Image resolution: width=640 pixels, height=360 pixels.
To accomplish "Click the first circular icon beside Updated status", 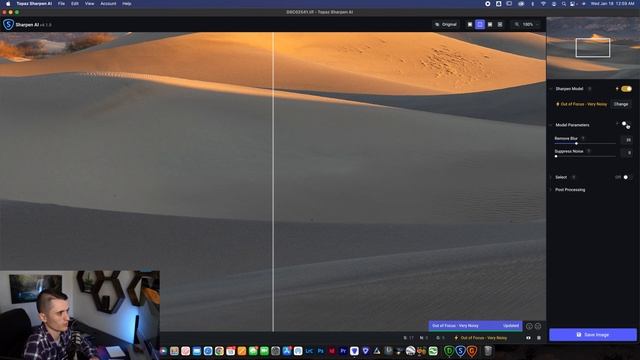I will pyautogui.click(x=529, y=326).
